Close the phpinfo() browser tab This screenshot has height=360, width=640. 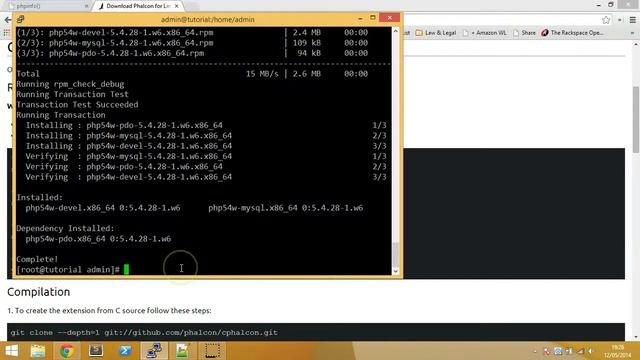(x=86, y=6)
